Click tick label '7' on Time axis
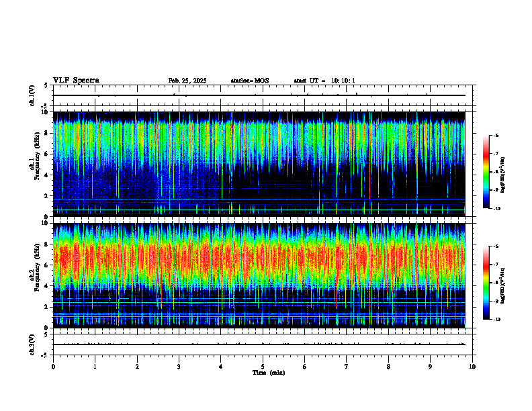This screenshot has height=411, width=532. coord(347,367)
